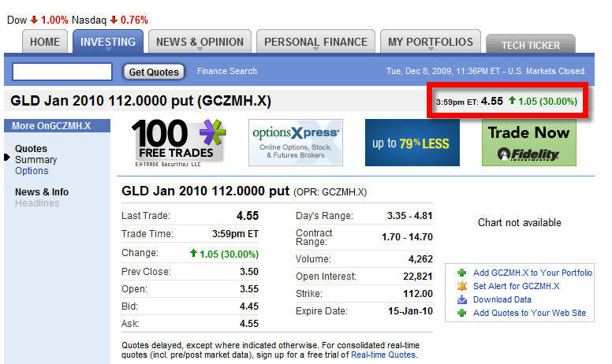Click the News & Info sidebar heading
The image size is (612, 364).
(42, 192)
